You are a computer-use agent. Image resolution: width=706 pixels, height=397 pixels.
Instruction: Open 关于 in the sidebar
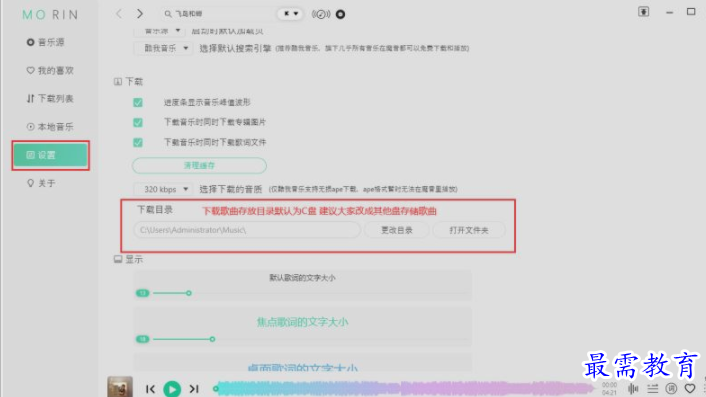[41, 183]
